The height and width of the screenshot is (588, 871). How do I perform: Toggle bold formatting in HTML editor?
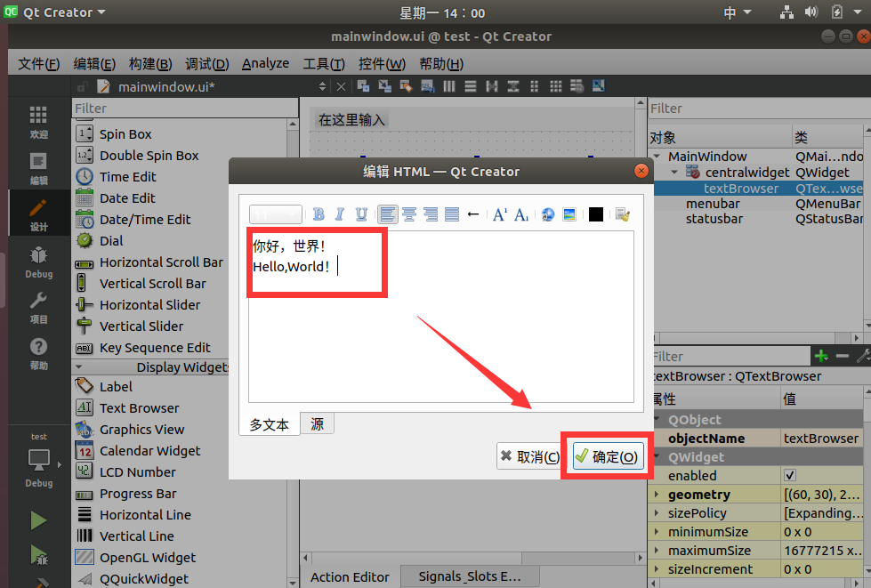pyautogui.click(x=319, y=214)
